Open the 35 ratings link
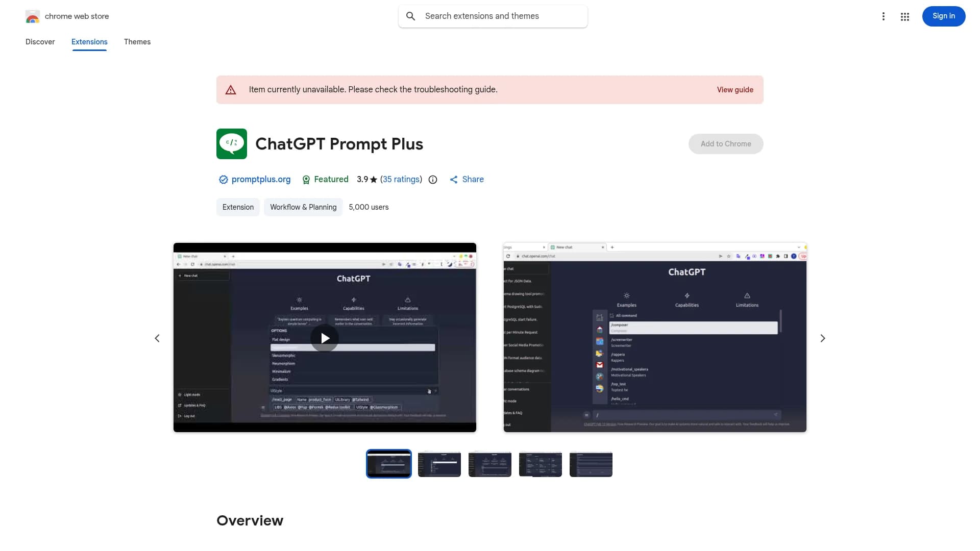The width and height of the screenshot is (980, 551). 401,180
